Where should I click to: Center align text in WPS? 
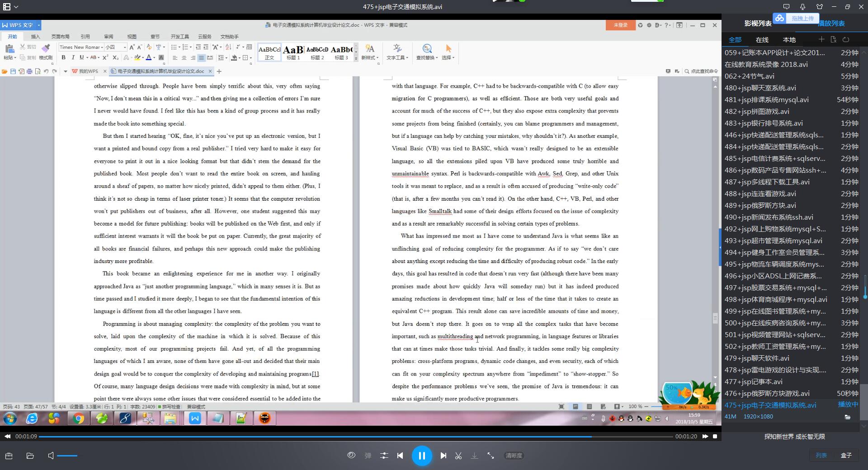pos(184,58)
